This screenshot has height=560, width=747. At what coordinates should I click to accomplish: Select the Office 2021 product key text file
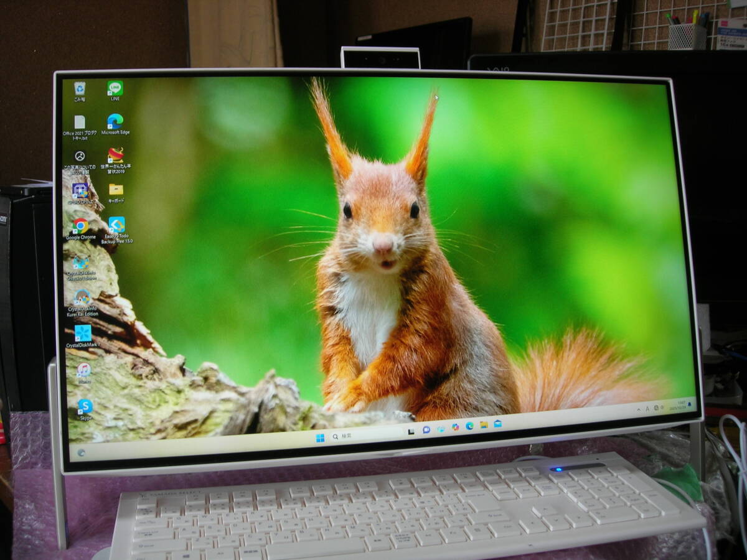(80, 127)
